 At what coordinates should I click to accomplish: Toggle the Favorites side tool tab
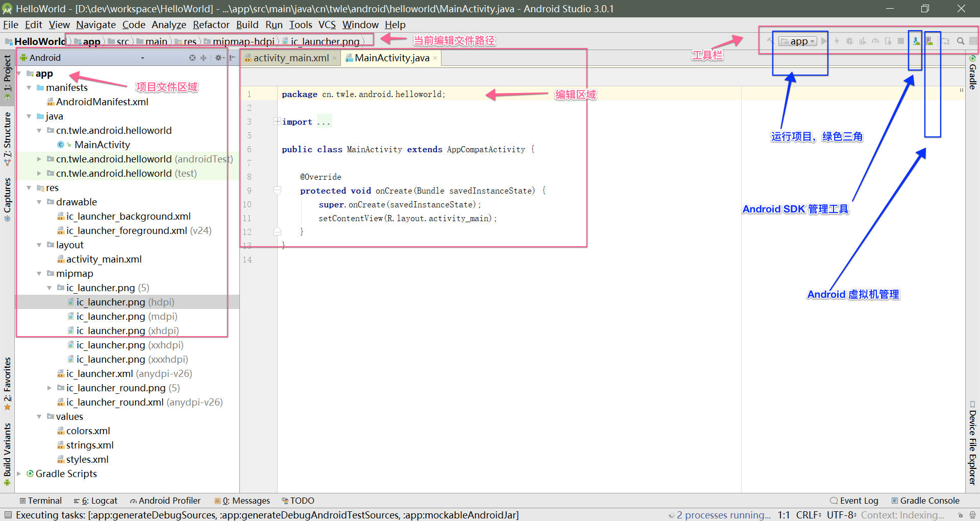(x=7, y=384)
